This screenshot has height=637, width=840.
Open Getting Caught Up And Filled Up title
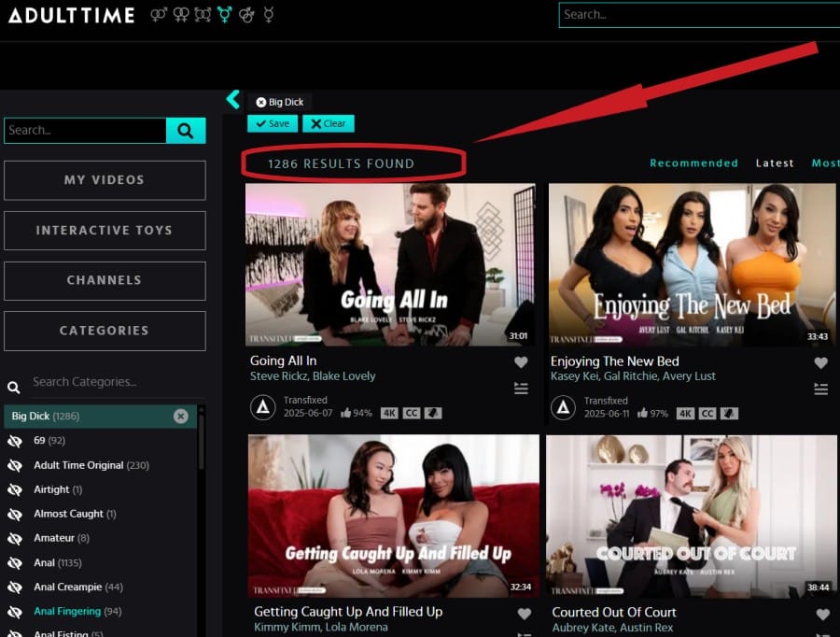[x=348, y=612]
